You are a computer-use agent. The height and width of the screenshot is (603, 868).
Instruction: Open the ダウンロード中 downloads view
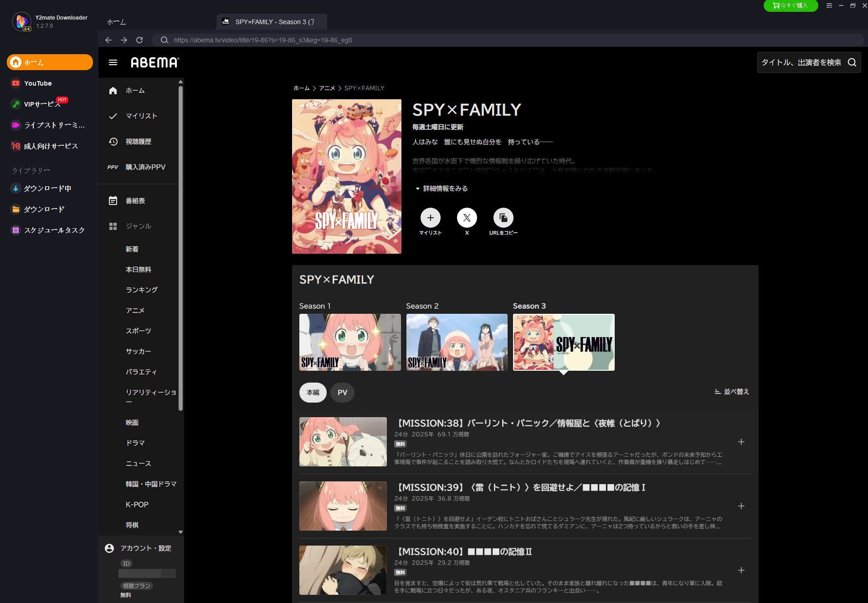point(47,188)
